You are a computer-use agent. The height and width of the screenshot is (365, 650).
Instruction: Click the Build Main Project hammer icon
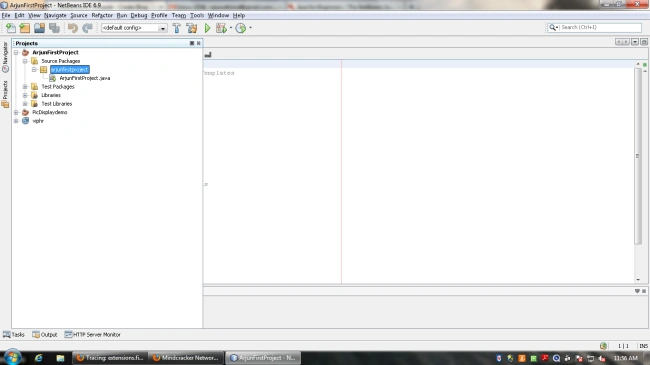click(177, 28)
